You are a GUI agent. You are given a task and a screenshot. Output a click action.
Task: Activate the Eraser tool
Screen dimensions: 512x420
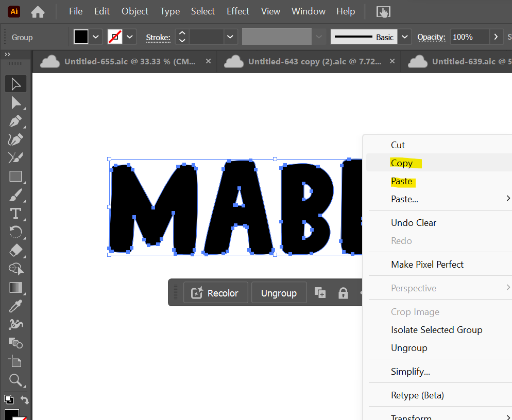15,250
